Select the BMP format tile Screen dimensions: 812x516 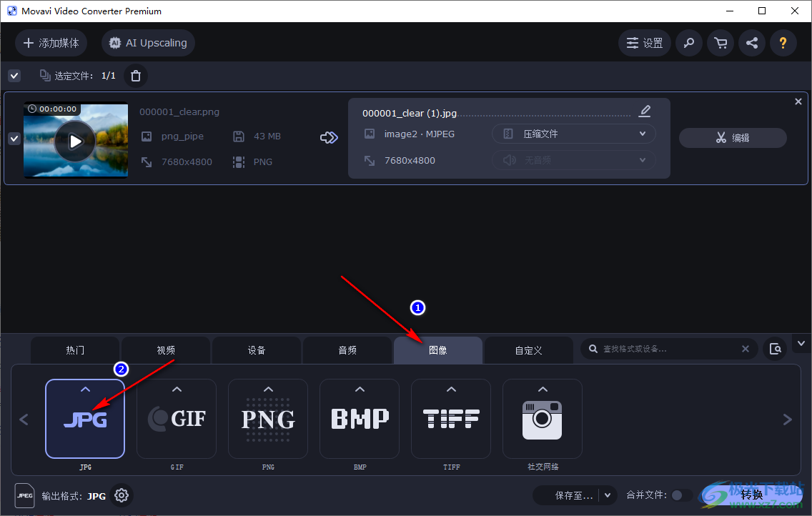(x=360, y=419)
